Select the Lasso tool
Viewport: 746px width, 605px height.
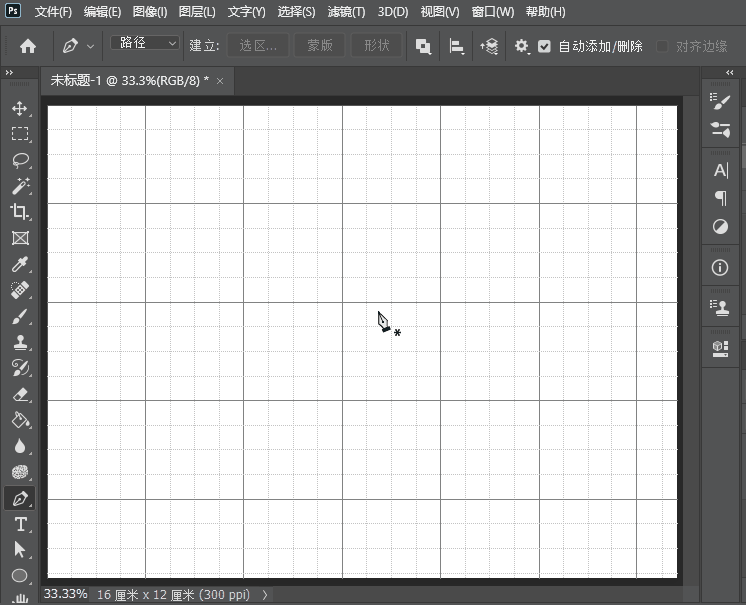click(x=20, y=160)
